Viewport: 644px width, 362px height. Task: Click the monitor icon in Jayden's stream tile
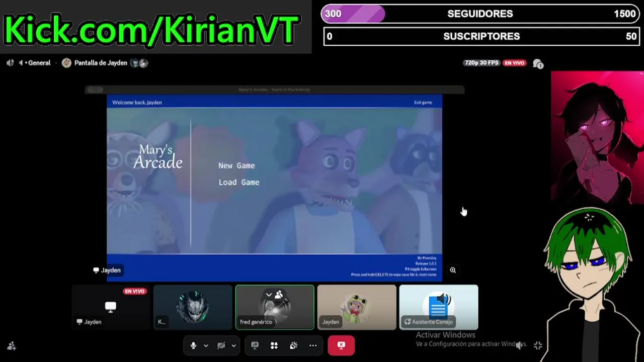(x=111, y=306)
